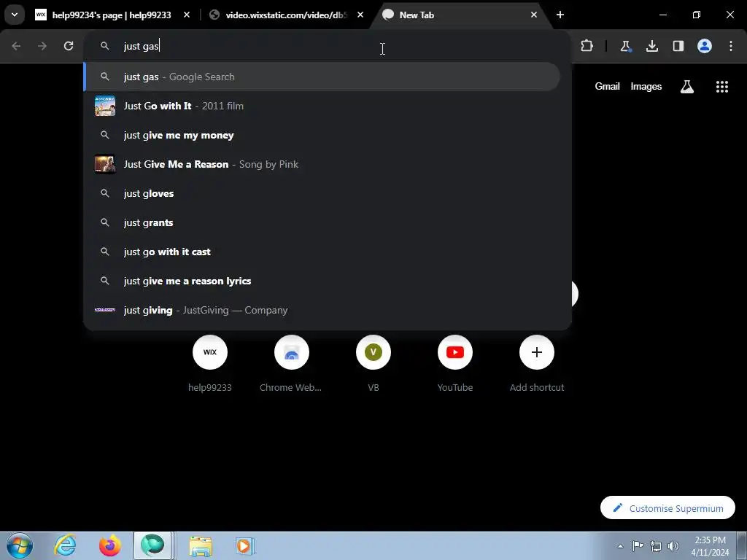Open Search Labs flask icon on page
The height and width of the screenshot is (560, 747).
(687, 87)
